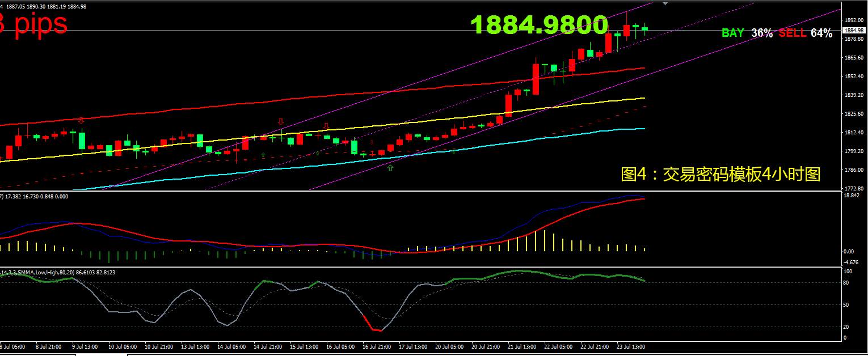
Task: Click the chart shift triangle marker at top
Action: click(x=665, y=3)
